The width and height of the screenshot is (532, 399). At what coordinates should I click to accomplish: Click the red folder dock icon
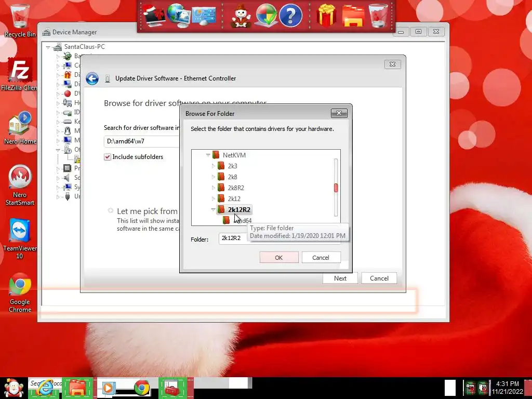coord(353,16)
